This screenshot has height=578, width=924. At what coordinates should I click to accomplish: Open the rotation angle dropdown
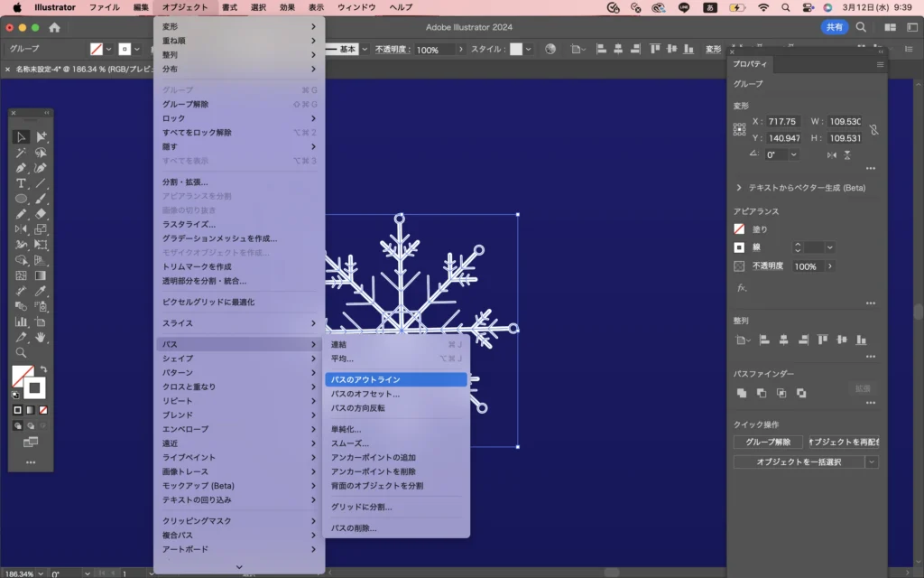pos(794,154)
